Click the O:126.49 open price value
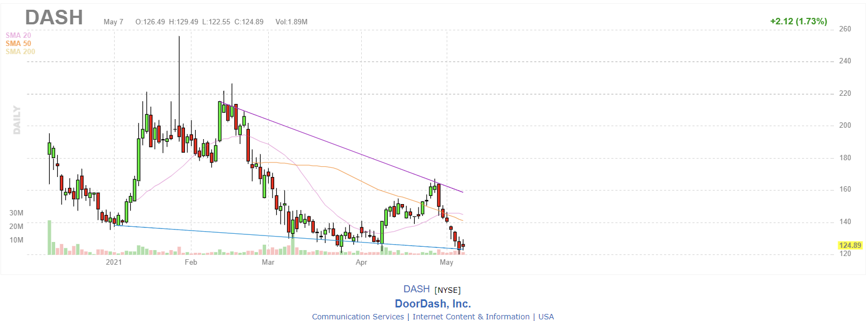Screen dimensions: 868x321 (150, 22)
